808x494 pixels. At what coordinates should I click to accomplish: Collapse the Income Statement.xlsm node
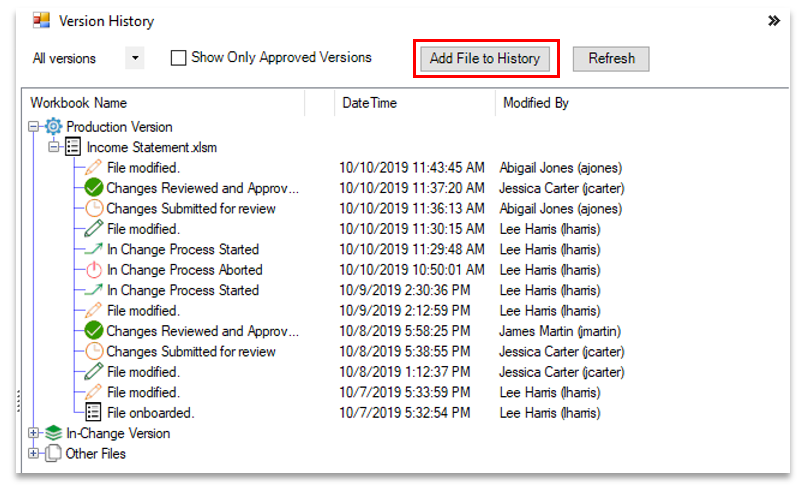pos(54,147)
